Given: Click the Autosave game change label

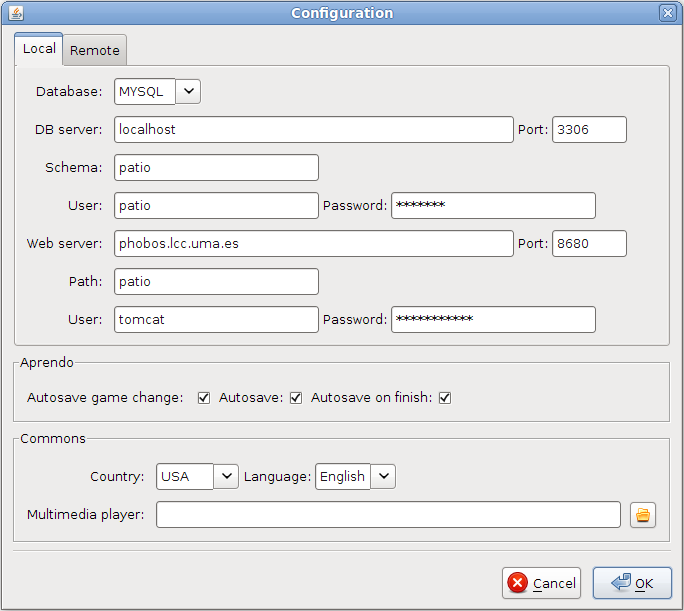Looking at the screenshot, I should (x=105, y=398).
